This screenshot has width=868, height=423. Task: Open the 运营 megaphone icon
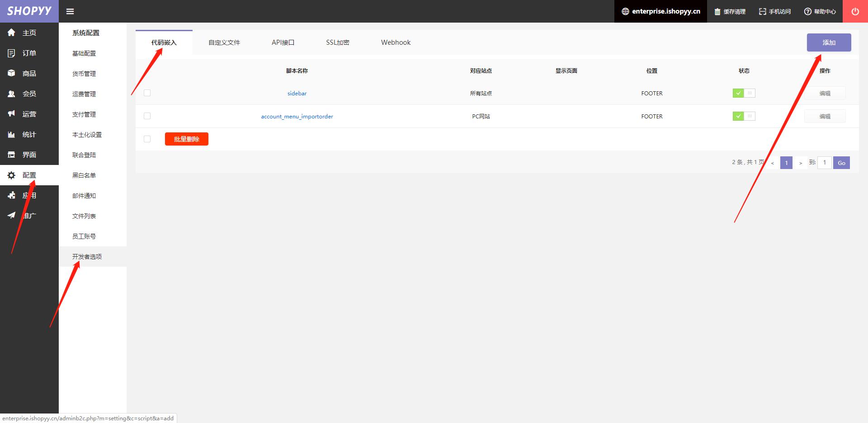[x=11, y=114]
